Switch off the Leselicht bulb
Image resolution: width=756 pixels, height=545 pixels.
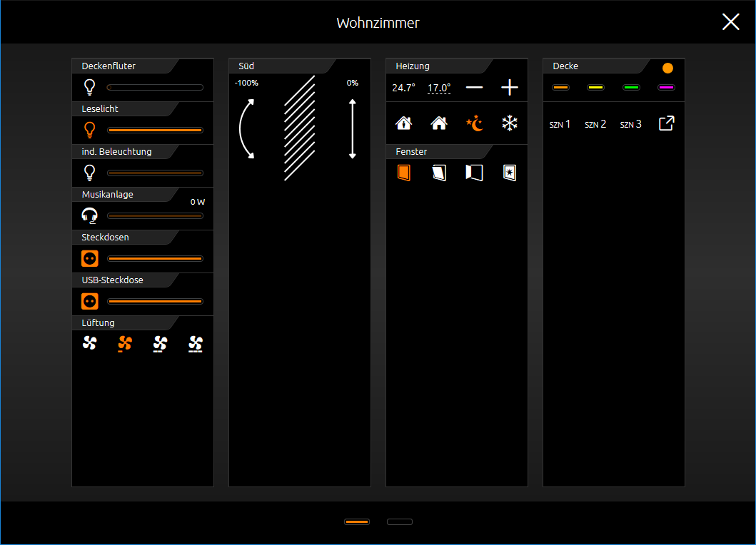[x=90, y=130]
